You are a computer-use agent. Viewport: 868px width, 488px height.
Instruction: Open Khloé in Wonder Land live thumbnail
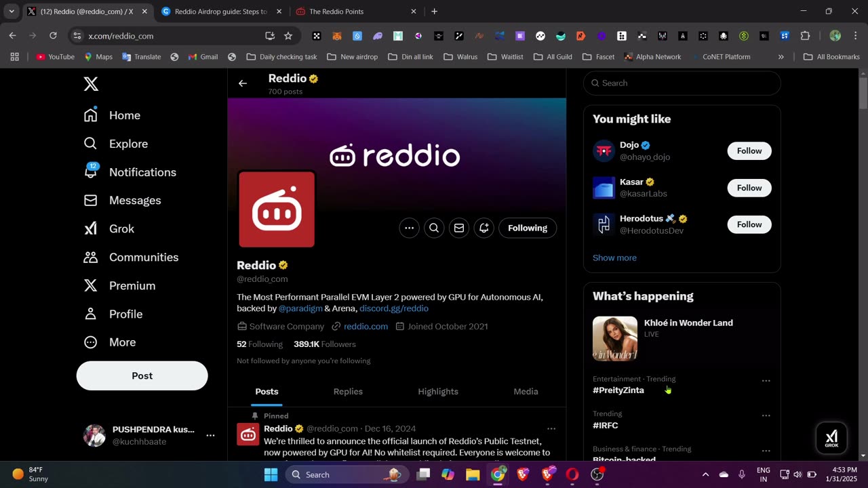pos(615,339)
